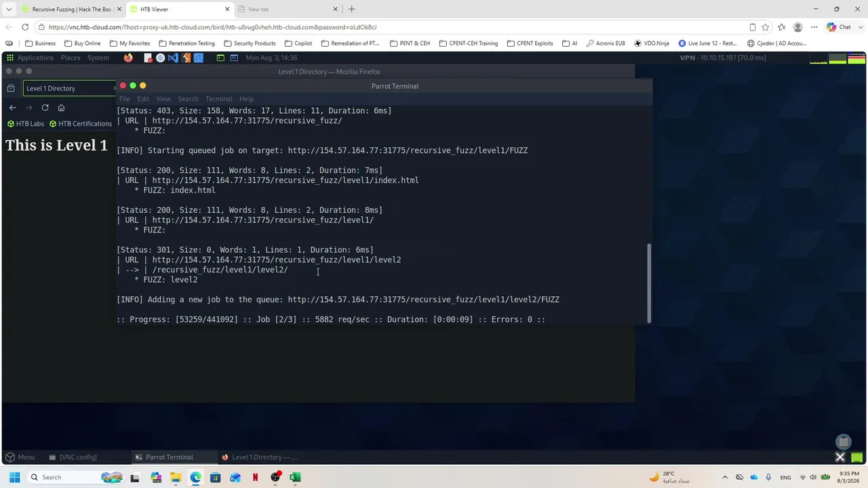Image resolution: width=868 pixels, height=488 pixels.
Task: Open a new Edge tab
Action: click(x=351, y=9)
